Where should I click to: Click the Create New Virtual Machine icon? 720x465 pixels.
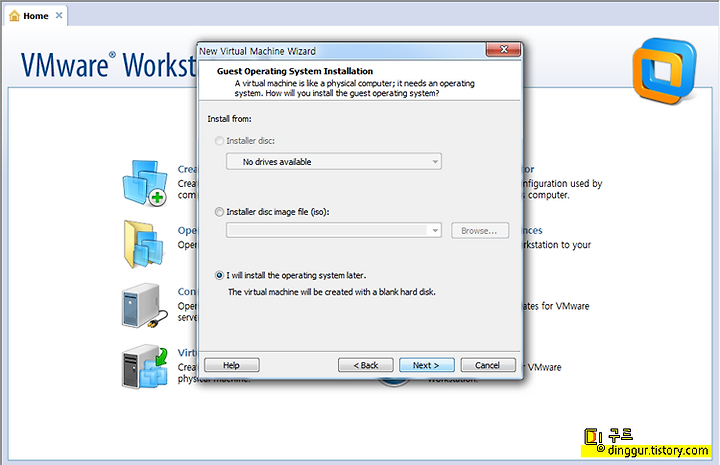[x=145, y=183]
